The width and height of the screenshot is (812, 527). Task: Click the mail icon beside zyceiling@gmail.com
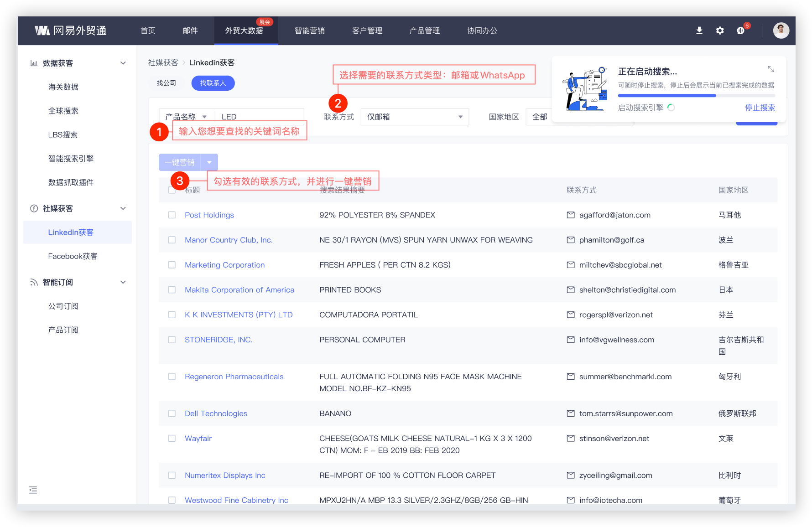571,475
